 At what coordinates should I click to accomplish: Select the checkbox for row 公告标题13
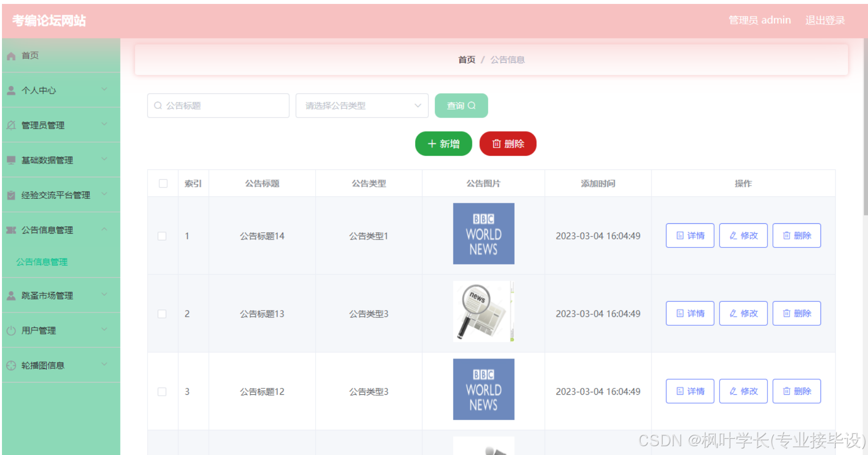(x=162, y=314)
